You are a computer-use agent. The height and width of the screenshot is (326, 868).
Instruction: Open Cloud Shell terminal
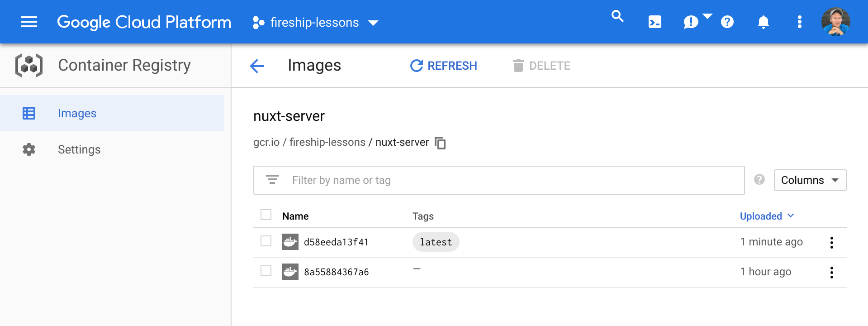(x=654, y=21)
